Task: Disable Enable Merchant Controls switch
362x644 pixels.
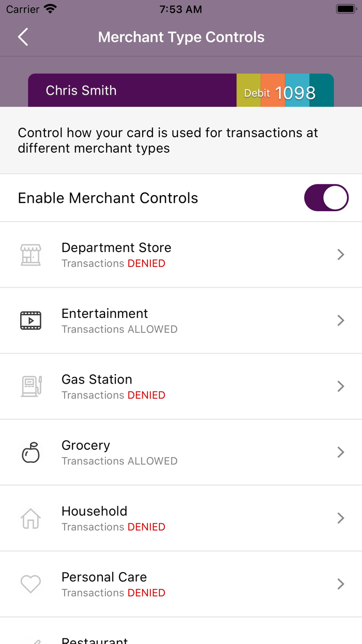Action: (326, 197)
